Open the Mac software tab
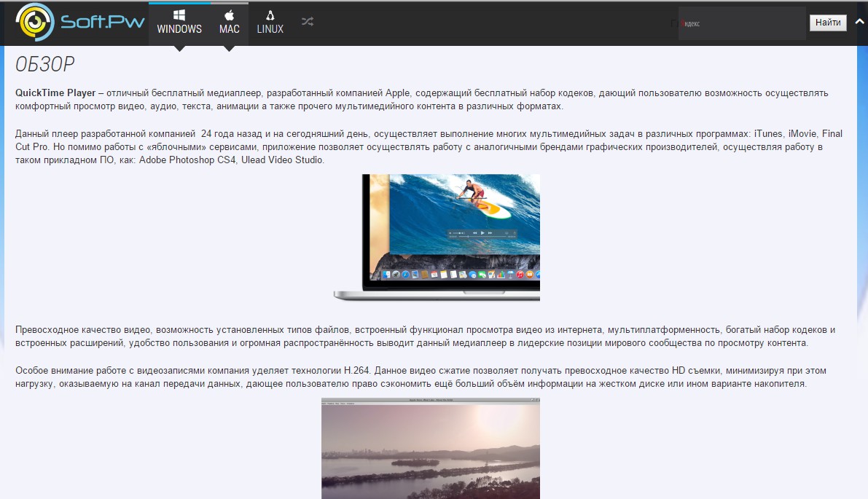The height and width of the screenshot is (499, 868). pos(229,23)
